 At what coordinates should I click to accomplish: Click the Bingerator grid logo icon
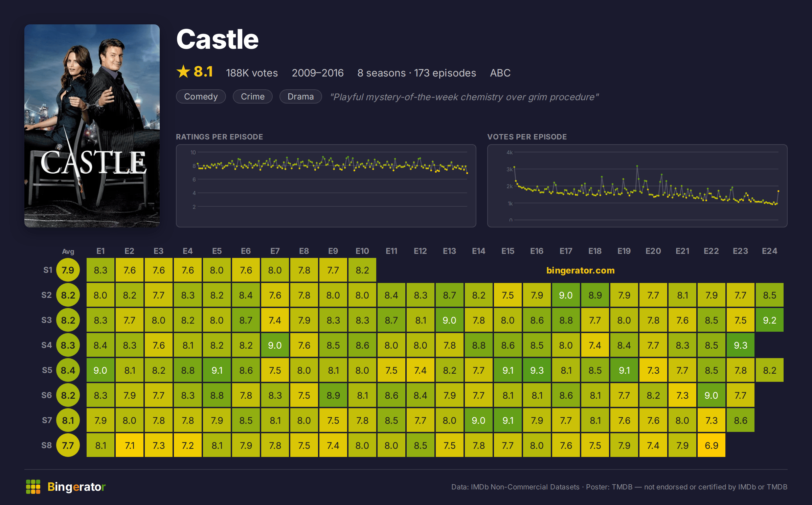coord(33,487)
